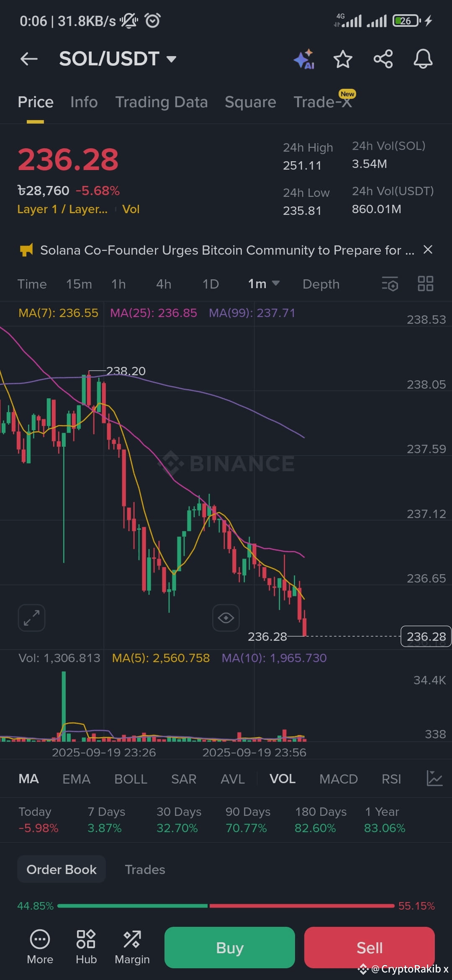
Task: Tap the red Sell button
Action: 369,947
